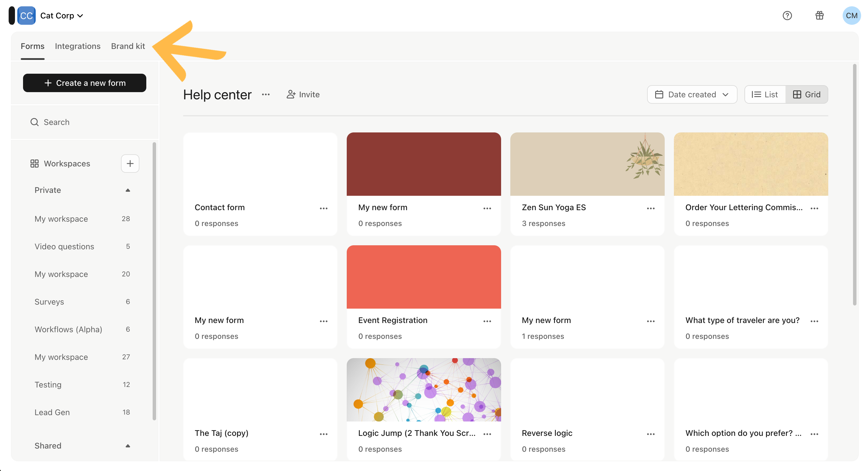Invite members to Help center
This screenshot has width=868, height=471.
click(x=303, y=95)
